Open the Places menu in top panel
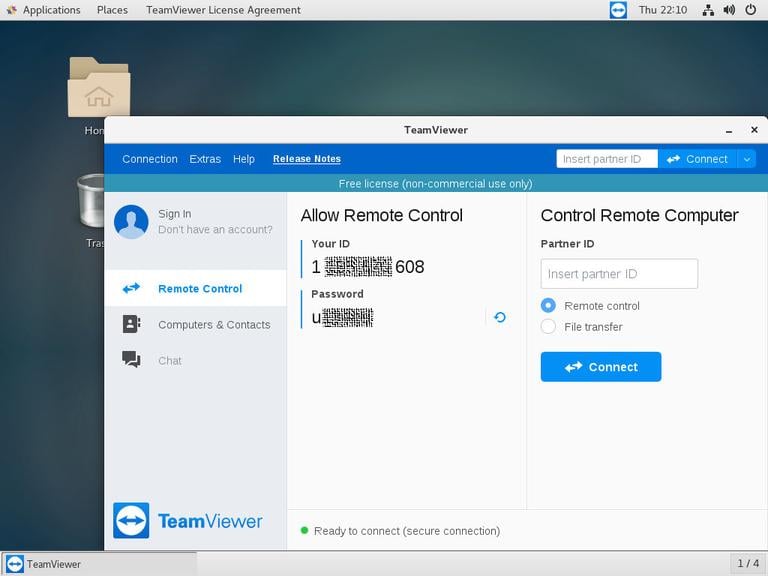 click(x=112, y=10)
